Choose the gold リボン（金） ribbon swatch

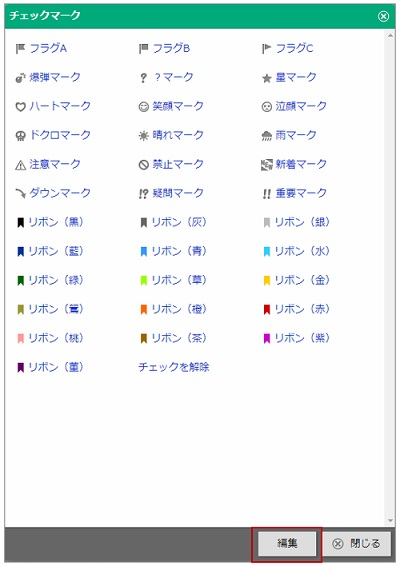click(x=267, y=280)
